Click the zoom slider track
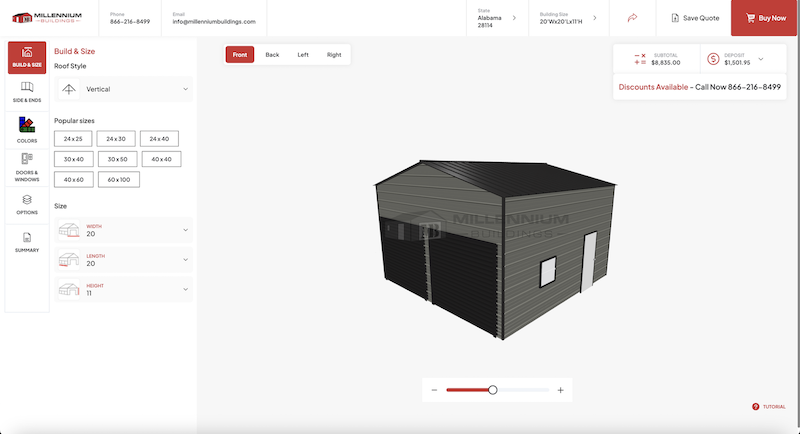The height and width of the screenshot is (434, 800). point(522,390)
